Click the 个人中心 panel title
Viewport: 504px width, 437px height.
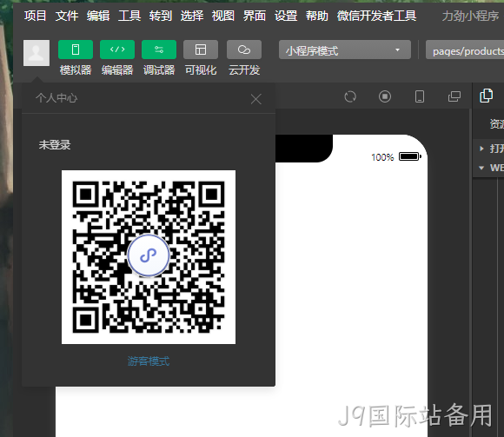click(x=56, y=98)
